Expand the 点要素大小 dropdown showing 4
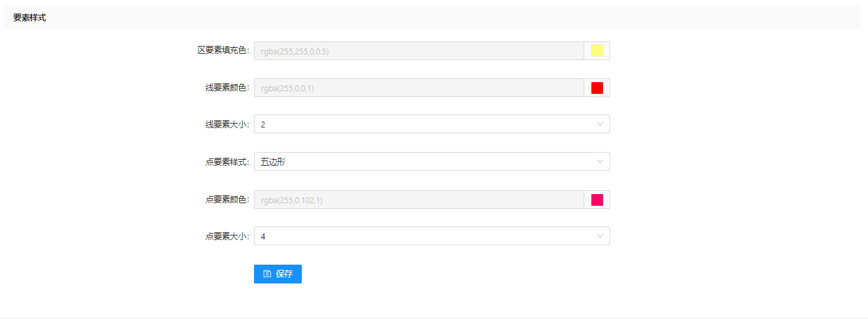The height and width of the screenshot is (319, 868). 431,236
